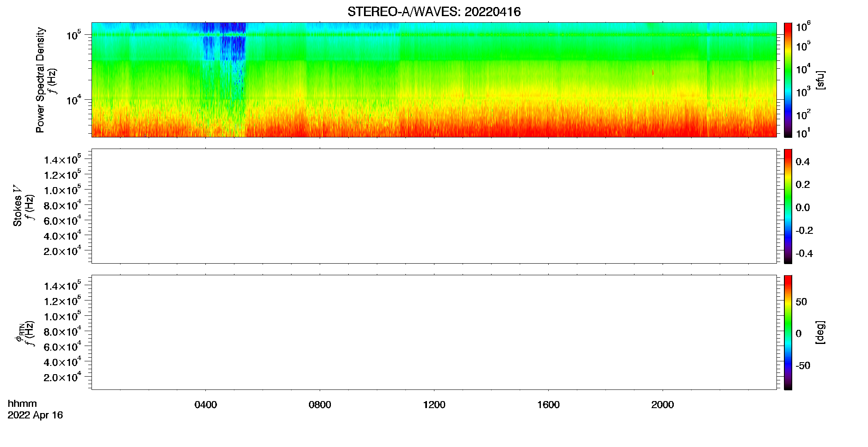The height and width of the screenshot is (447, 868).
Task: Click the 1.0×10^5 tick in the phi RTN panel
Action: pos(62,316)
